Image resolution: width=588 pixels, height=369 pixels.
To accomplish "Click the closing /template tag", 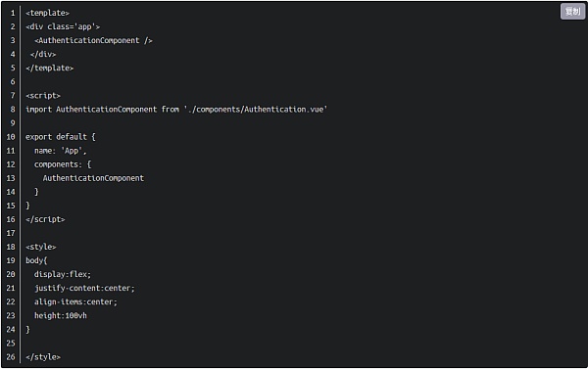I will point(50,69).
